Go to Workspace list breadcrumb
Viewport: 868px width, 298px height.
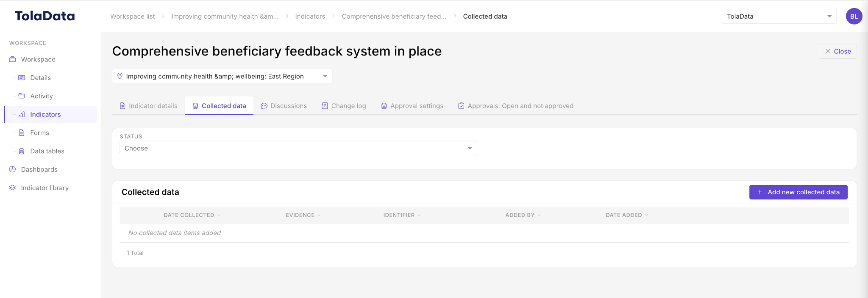click(133, 17)
